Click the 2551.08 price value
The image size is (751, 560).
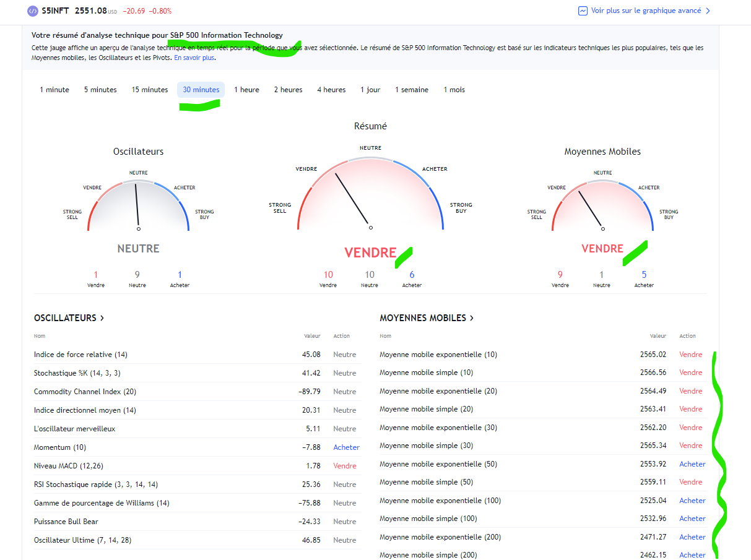[91, 11]
